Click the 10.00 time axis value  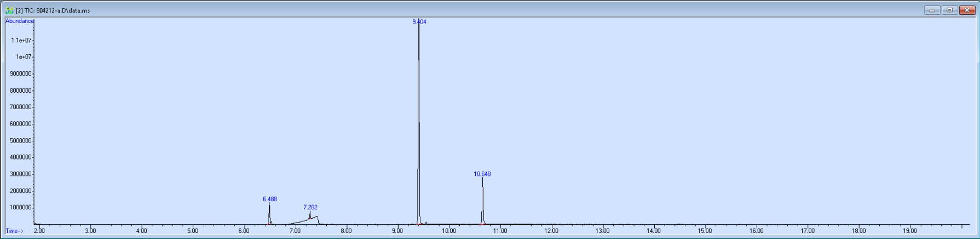pos(449,231)
